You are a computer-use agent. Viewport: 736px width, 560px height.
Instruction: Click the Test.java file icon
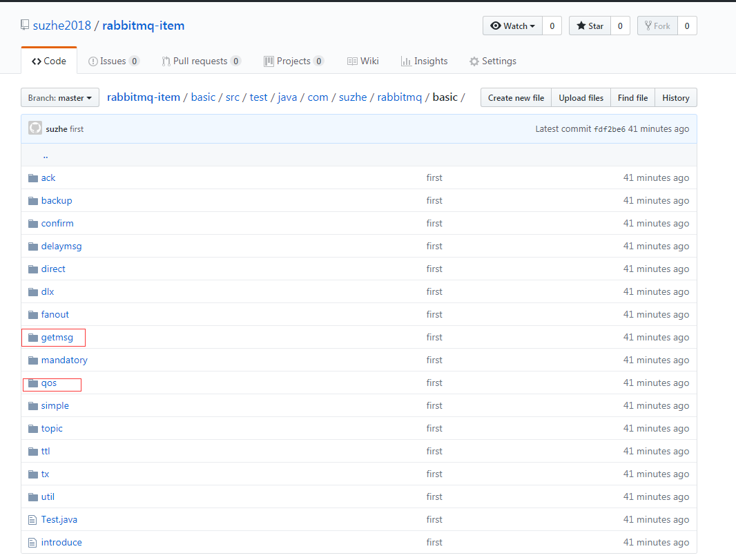pyautogui.click(x=32, y=520)
